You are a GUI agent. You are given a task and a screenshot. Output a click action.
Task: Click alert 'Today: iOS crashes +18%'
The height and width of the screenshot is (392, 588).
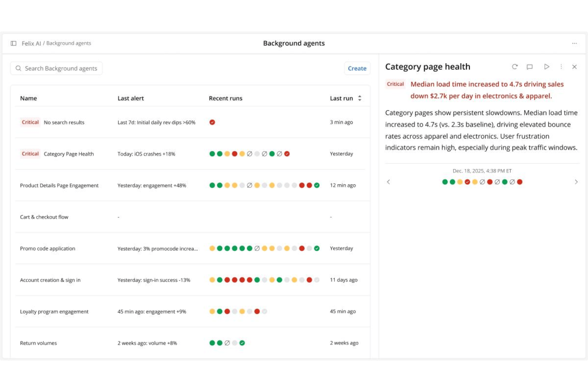coord(146,154)
